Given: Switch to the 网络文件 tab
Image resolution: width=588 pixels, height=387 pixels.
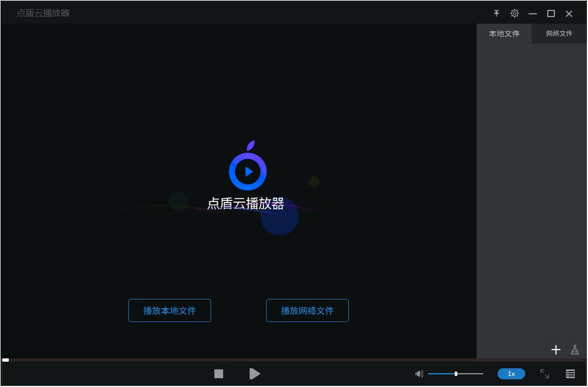Looking at the screenshot, I should [x=559, y=34].
